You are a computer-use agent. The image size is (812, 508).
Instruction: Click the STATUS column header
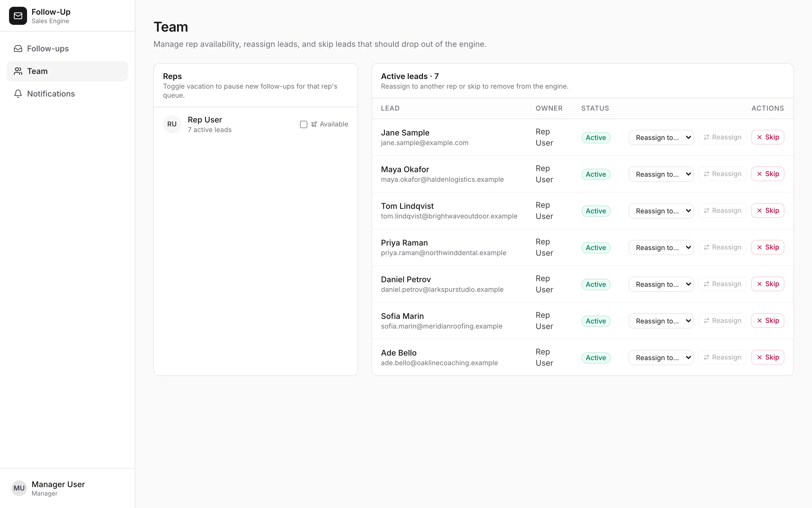click(595, 108)
